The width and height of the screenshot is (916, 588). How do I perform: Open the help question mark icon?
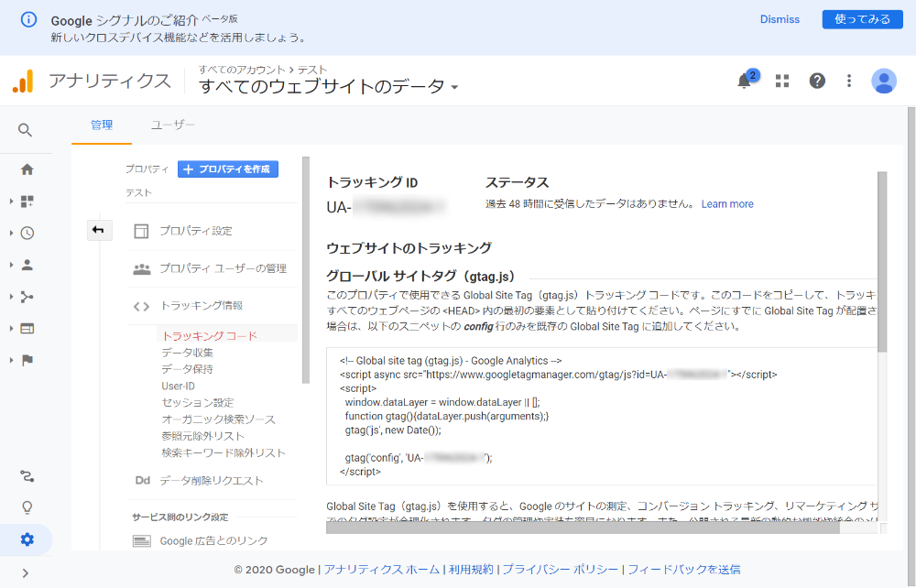(817, 81)
